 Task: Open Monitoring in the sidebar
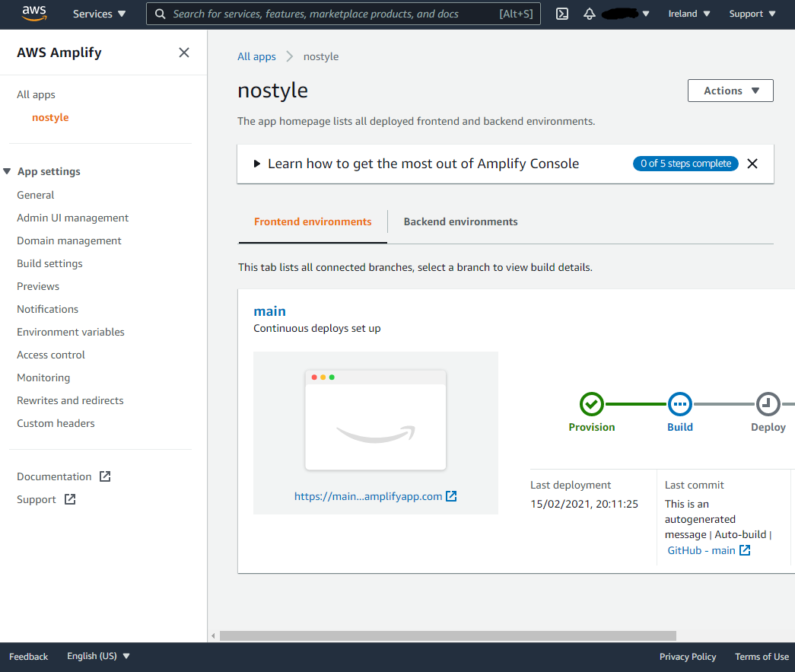(43, 377)
